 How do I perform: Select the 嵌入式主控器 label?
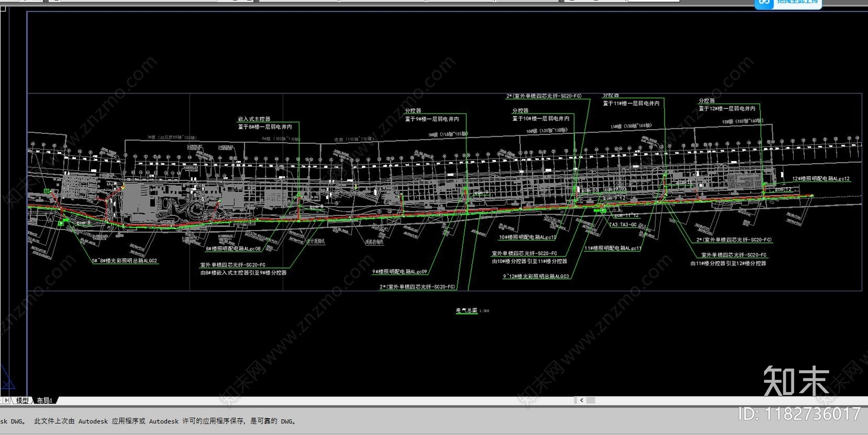pos(254,119)
